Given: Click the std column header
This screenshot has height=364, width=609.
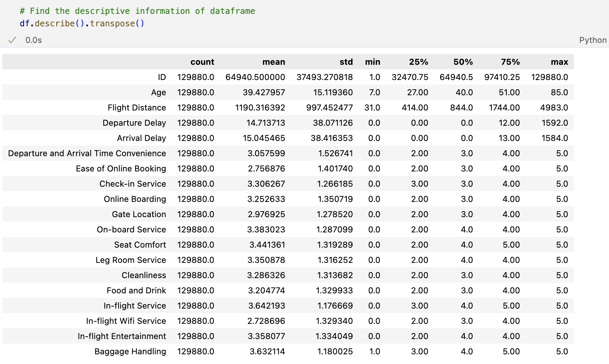Looking at the screenshot, I should (x=346, y=62).
